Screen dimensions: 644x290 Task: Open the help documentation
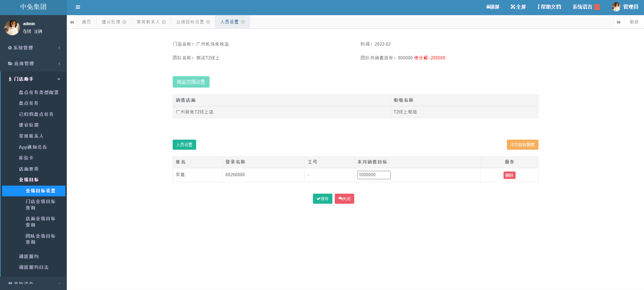point(549,7)
